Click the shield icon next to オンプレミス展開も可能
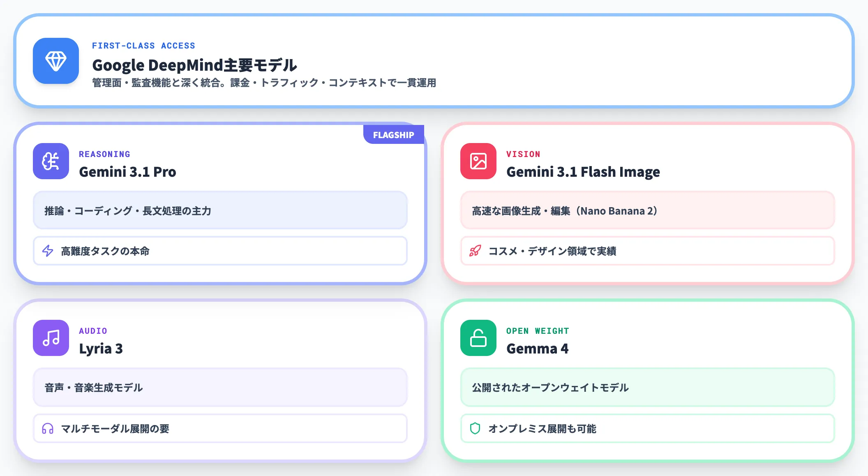This screenshot has height=476, width=868. point(476,428)
